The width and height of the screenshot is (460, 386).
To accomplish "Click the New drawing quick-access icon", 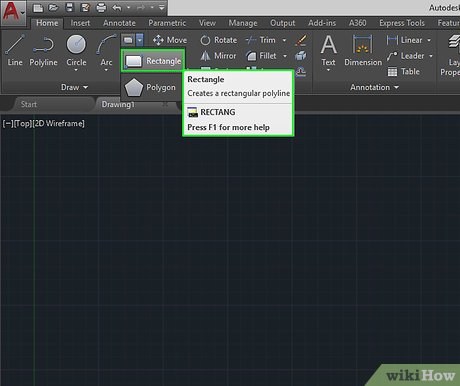I will click(x=38, y=8).
